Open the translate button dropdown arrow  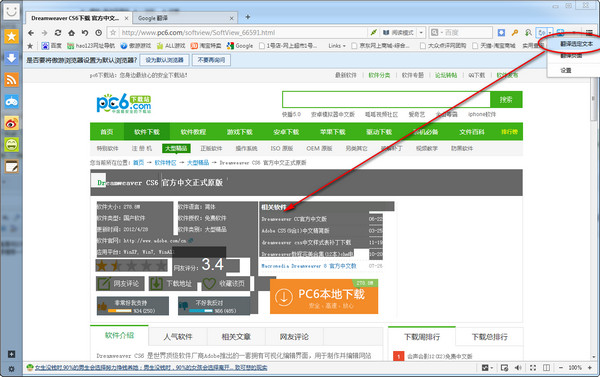click(x=550, y=33)
